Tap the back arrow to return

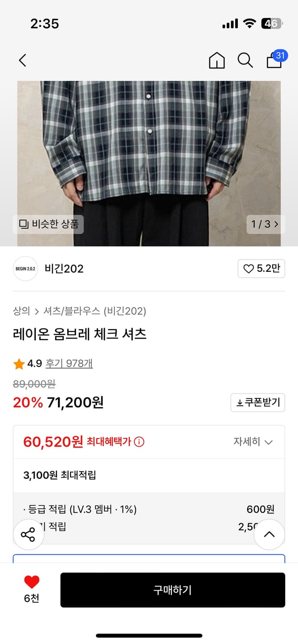[22, 60]
